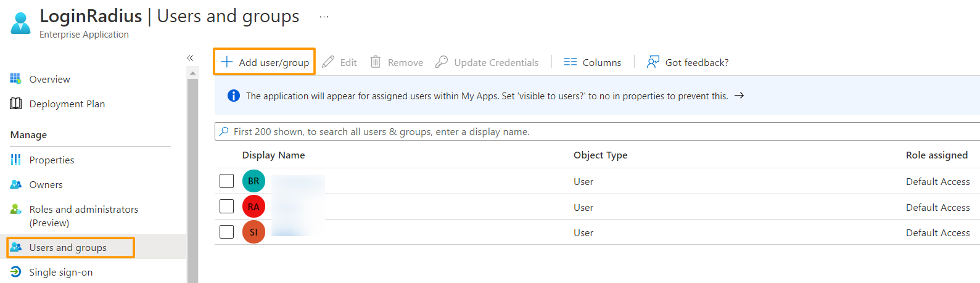Click the Remove toolbar label
This screenshot has height=283, width=980.
tap(405, 62)
